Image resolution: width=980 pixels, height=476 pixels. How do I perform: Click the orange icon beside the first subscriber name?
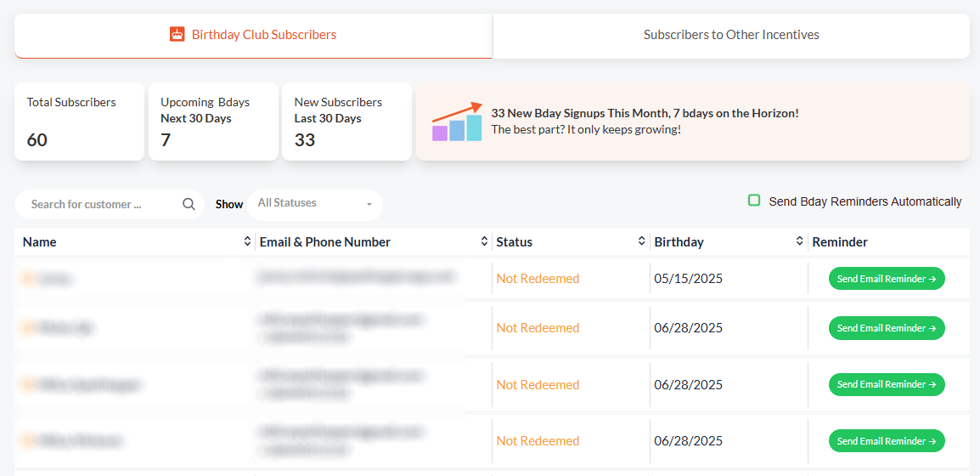(28, 278)
